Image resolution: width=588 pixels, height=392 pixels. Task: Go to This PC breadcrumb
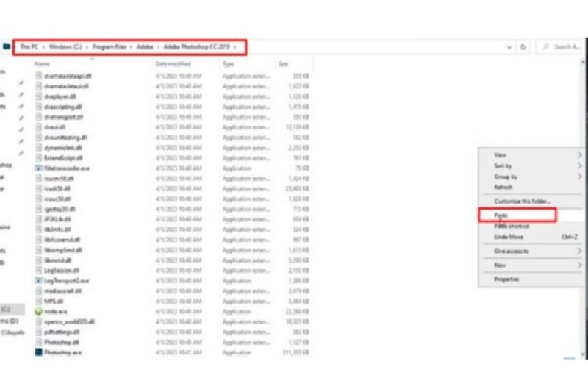[29, 47]
